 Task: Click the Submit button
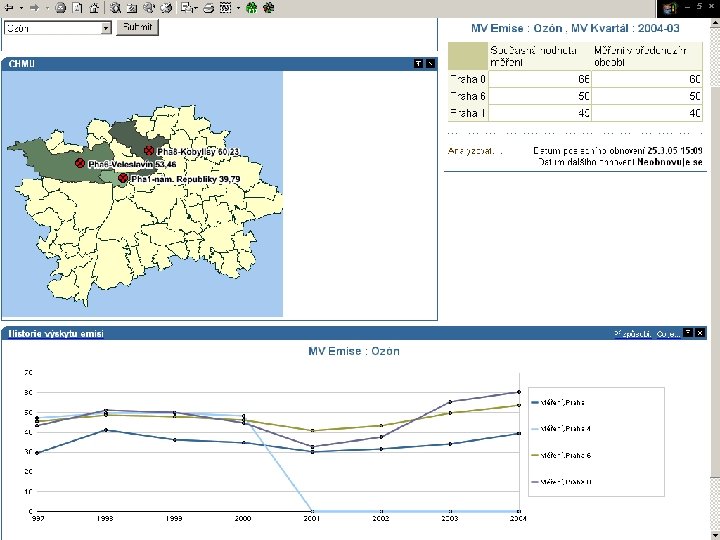(x=137, y=27)
